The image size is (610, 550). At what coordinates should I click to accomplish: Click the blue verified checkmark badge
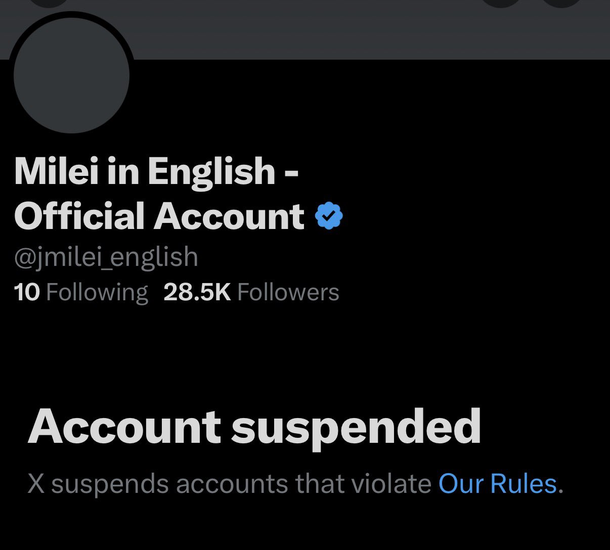pos(329,215)
